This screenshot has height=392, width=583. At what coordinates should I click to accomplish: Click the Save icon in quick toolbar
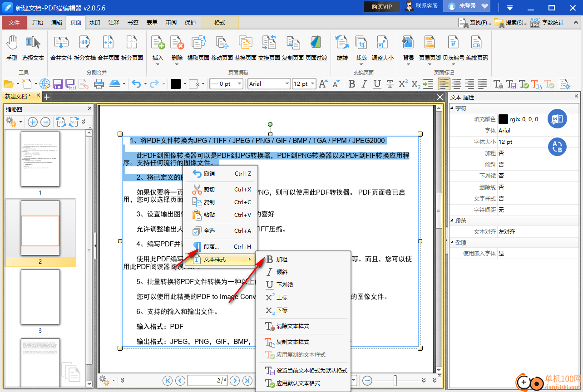tap(58, 84)
